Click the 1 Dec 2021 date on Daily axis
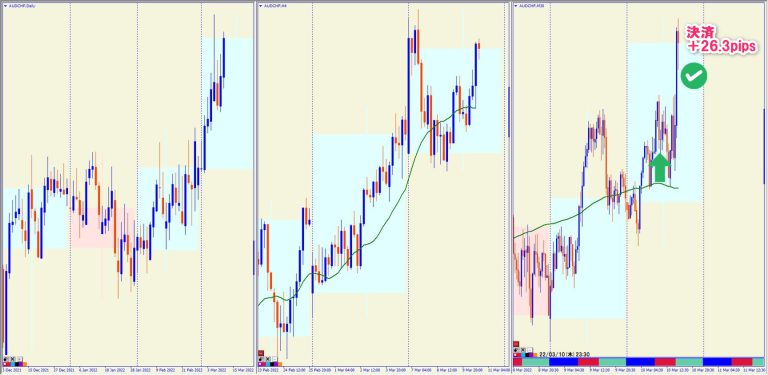 pos(12,370)
